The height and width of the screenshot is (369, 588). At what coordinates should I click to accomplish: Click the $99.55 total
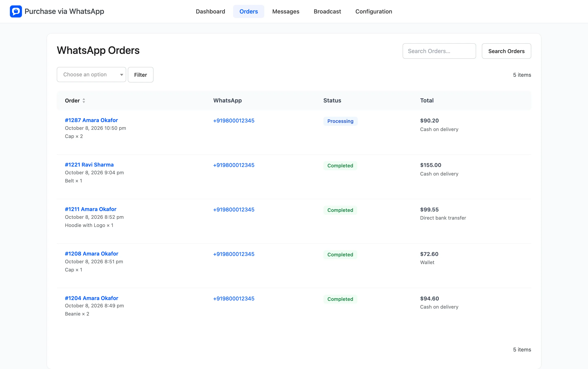point(429,210)
